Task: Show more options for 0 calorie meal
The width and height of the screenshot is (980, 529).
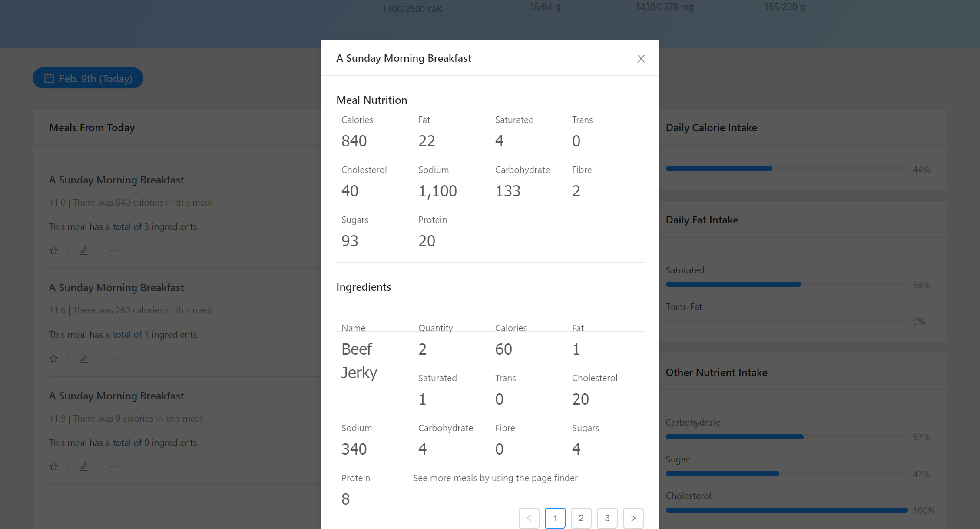Action: coord(113,466)
